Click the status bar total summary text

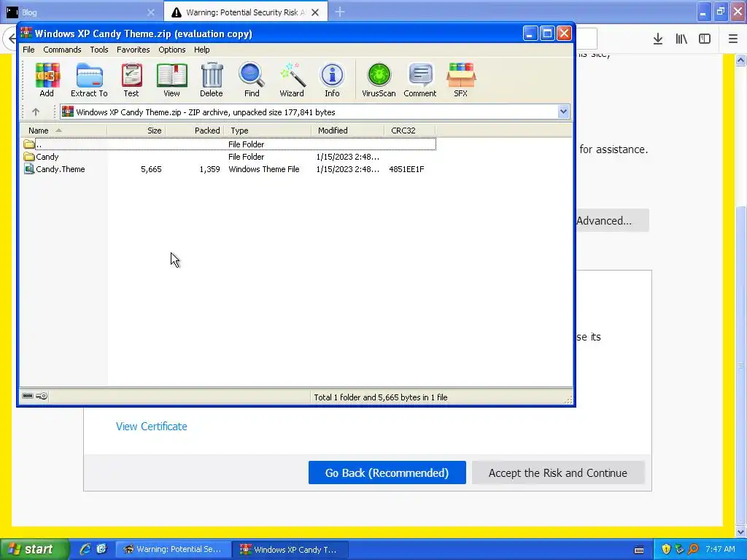[x=381, y=397]
